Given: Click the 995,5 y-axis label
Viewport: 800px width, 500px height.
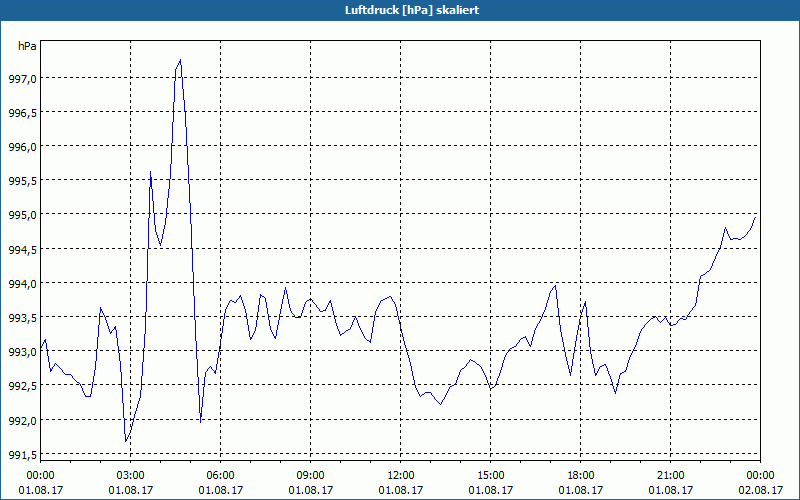Looking at the screenshot, I should [x=23, y=181].
